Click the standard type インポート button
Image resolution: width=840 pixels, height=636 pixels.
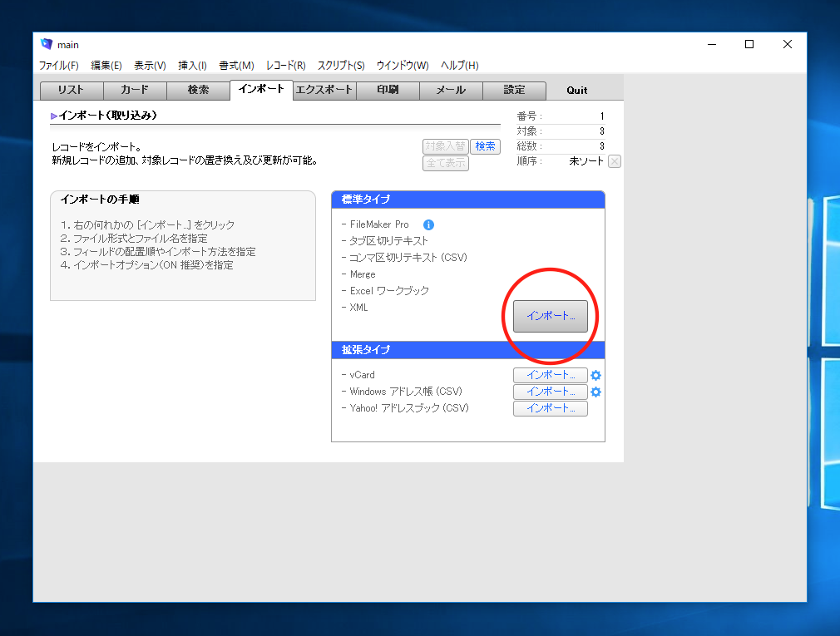coord(550,316)
